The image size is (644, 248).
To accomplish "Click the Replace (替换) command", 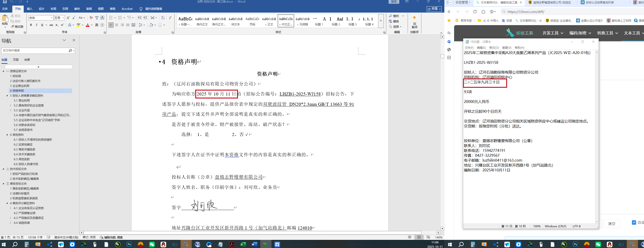I will 394,21.
